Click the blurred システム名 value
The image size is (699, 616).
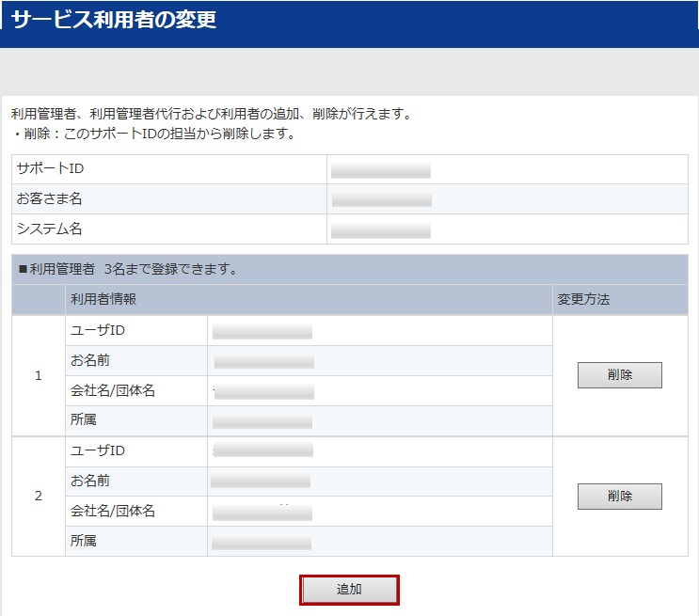coord(381,230)
